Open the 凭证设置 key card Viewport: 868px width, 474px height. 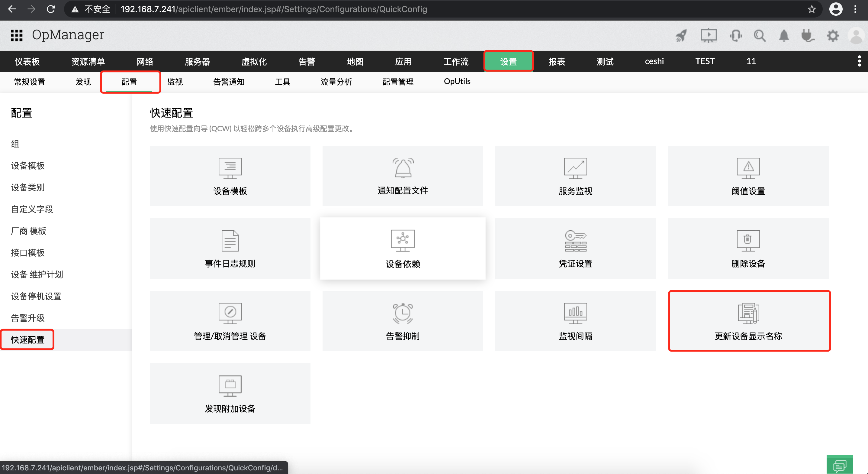coord(575,248)
